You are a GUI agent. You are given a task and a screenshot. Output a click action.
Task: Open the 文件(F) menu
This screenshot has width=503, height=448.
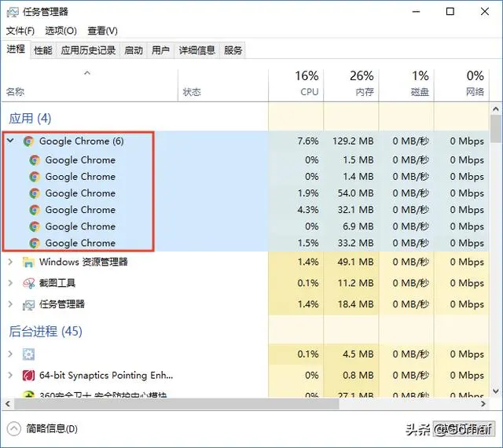click(20, 31)
